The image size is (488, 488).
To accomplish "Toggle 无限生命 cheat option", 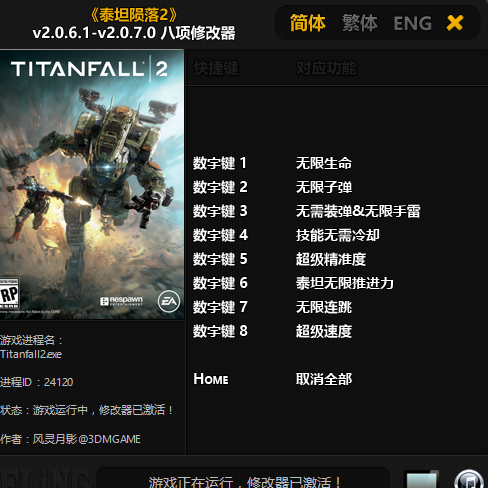I will 324,163.
